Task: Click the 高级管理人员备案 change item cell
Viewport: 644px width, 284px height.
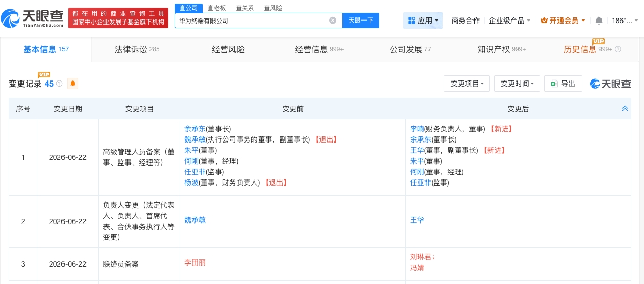Action: click(139, 157)
